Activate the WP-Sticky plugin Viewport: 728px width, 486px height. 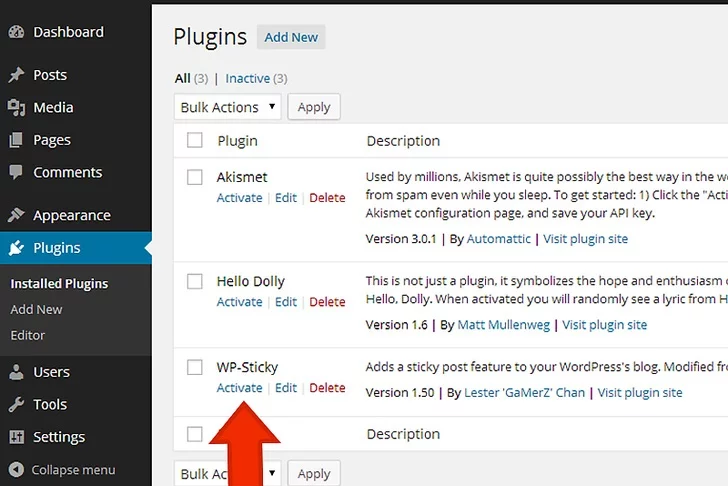(x=239, y=388)
